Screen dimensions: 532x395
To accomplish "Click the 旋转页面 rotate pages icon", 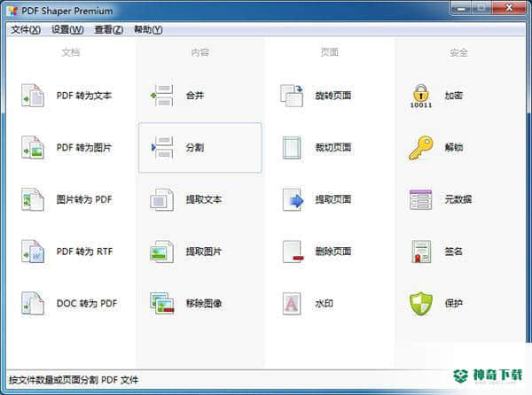I will [x=292, y=96].
